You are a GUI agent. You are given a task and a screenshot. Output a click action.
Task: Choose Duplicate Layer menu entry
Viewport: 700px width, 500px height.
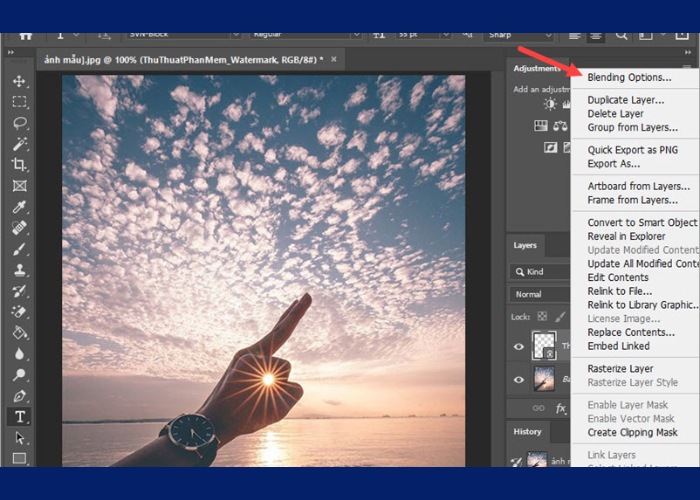click(x=625, y=100)
